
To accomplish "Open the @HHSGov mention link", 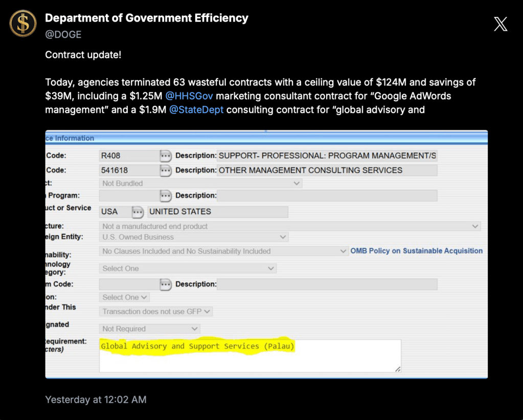I will [189, 96].
